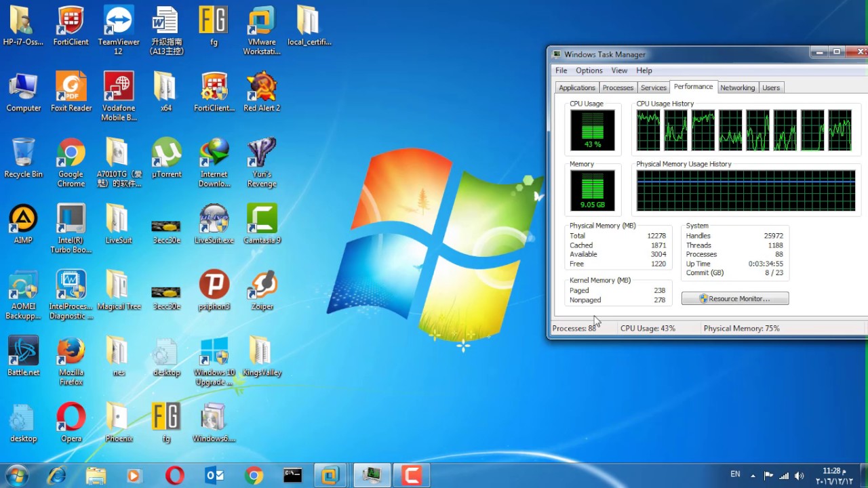Open Internet Explorer from taskbar
This screenshot has height=488, width=868.
tap(56, 476)
